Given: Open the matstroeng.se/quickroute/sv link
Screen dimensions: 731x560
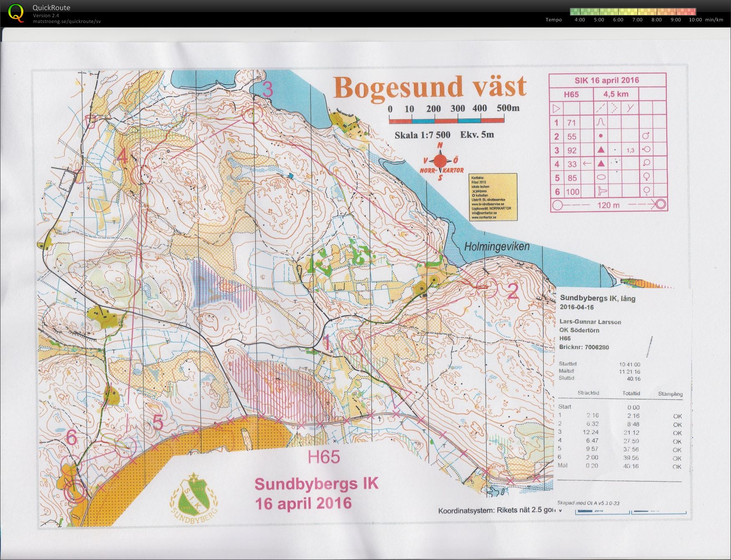Looking at the screenshot, I should click(x=67, y=21).
